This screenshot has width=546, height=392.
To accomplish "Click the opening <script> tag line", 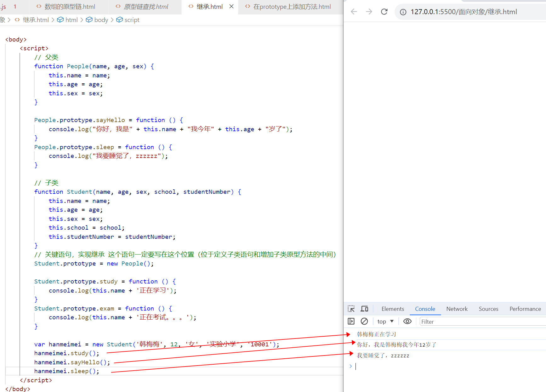I will tap(34, 48).
